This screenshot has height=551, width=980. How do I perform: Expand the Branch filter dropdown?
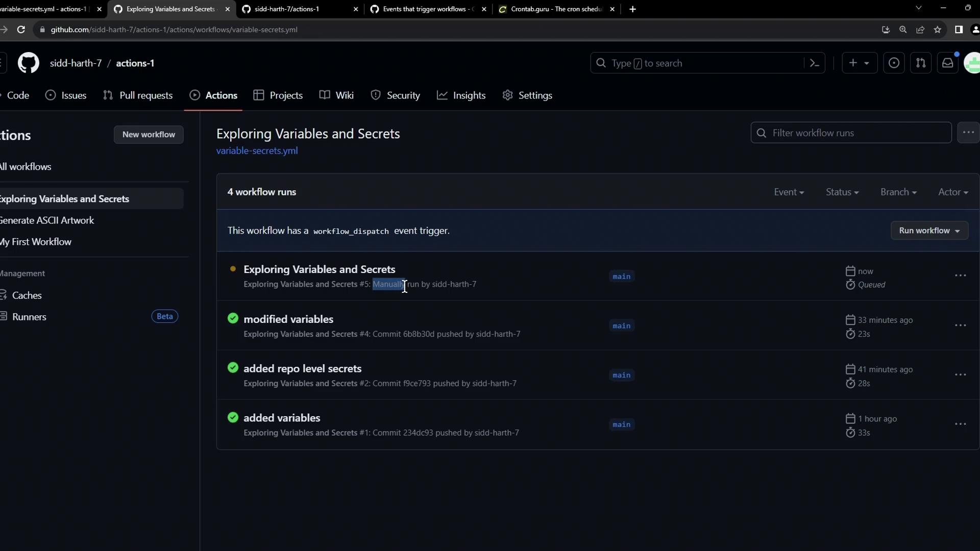coord(898,192)
